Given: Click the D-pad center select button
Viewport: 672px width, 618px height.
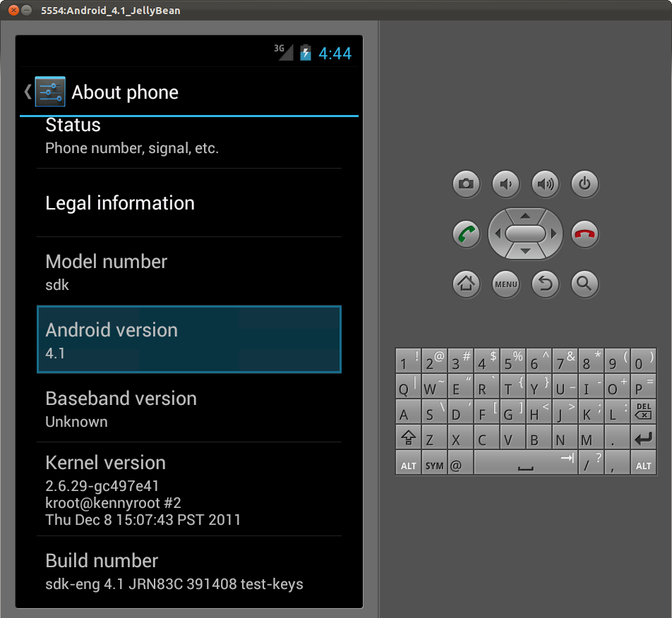Looking at the screenshot, I should tap(525, 234).
